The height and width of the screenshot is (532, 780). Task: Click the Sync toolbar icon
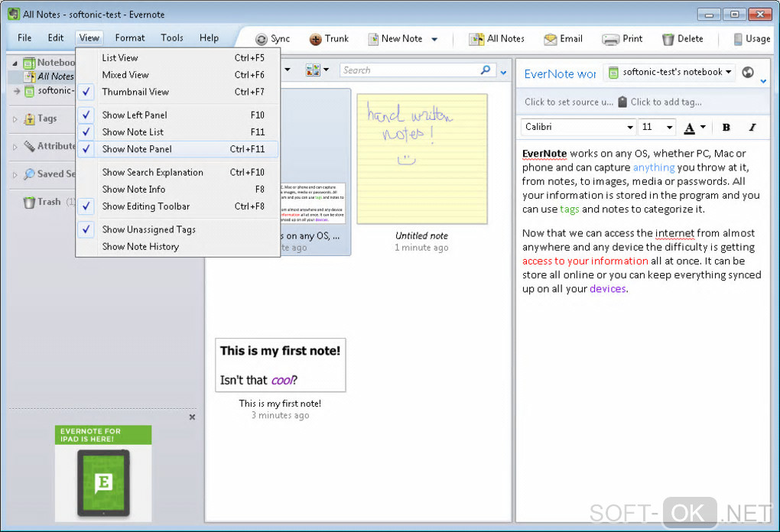click(x=262, y=39)
